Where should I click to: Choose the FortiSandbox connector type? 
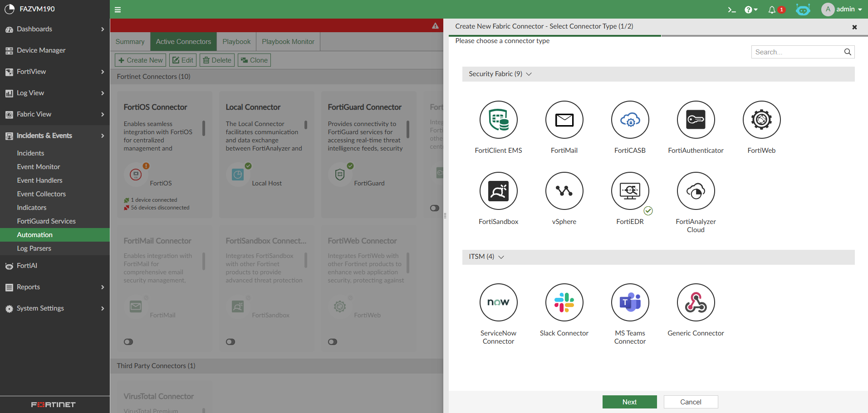point(498,191)
